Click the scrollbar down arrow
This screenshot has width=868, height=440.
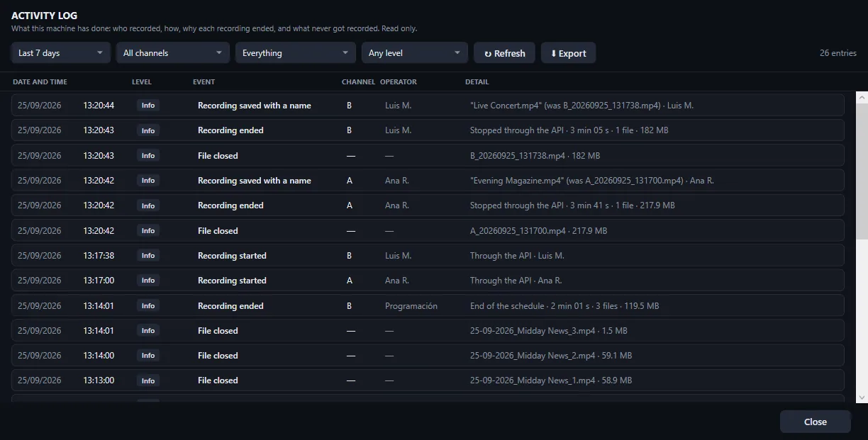click(x=862, y=397)
